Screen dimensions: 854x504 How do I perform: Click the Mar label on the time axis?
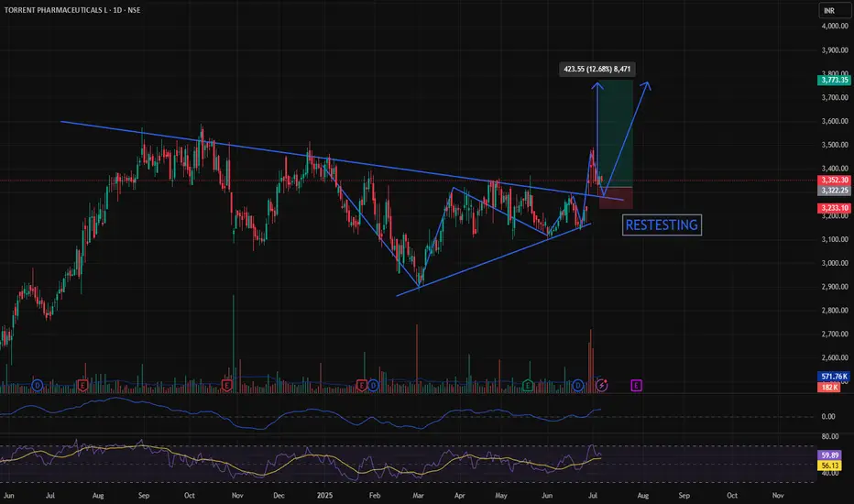coord(418,495)
